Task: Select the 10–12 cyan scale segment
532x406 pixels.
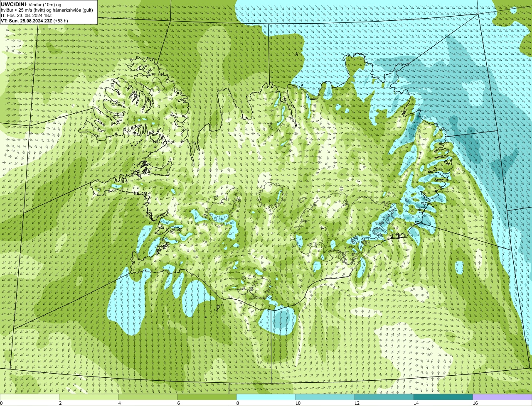Action: (x=325, y=397)
